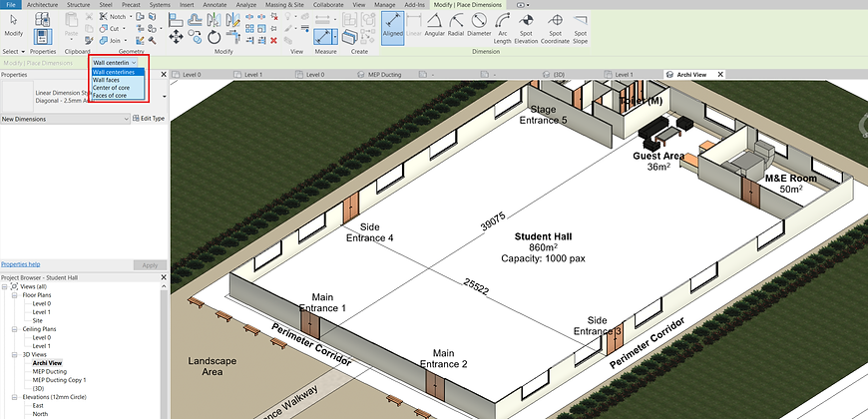Collapse the Elevations (12mm Circle) node
Viewport: 868px width, 419px height.
coord(14,397)
